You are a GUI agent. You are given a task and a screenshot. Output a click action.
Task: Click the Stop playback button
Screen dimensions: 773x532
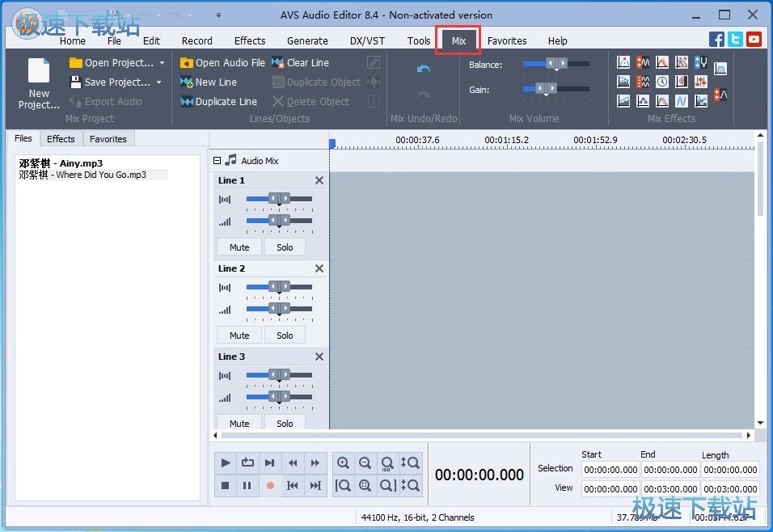click(x=226, y=485)
